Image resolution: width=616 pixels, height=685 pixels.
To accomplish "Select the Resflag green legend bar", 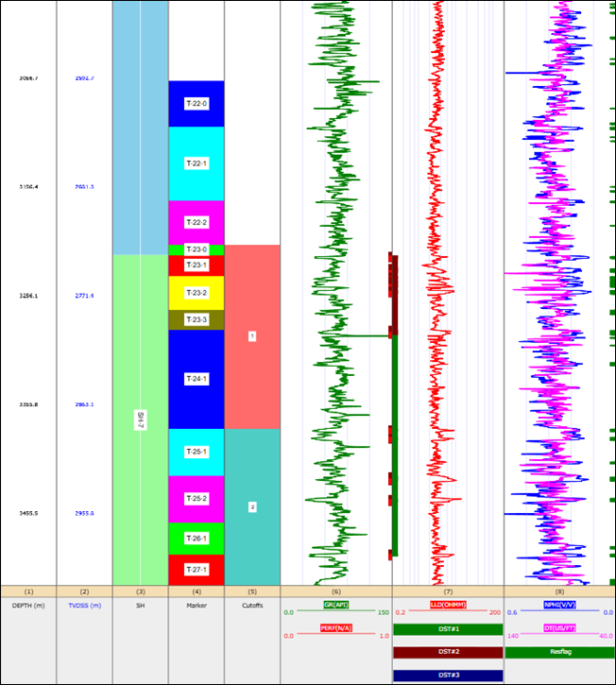I will [x=560, y=652].
